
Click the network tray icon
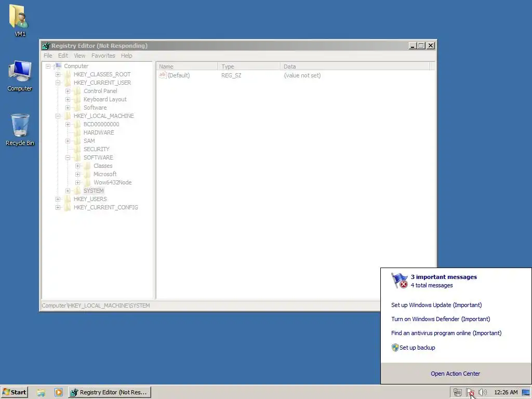(x=457, y=393)
